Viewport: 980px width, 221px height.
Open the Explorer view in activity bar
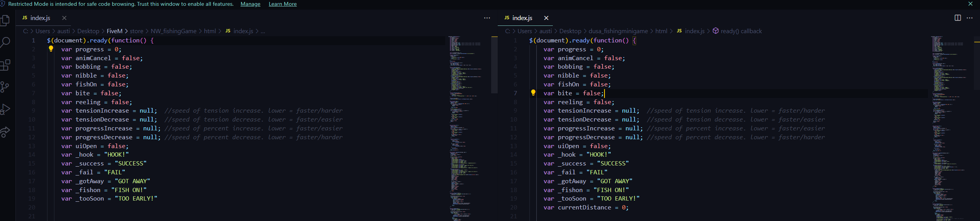click(5, 20)
